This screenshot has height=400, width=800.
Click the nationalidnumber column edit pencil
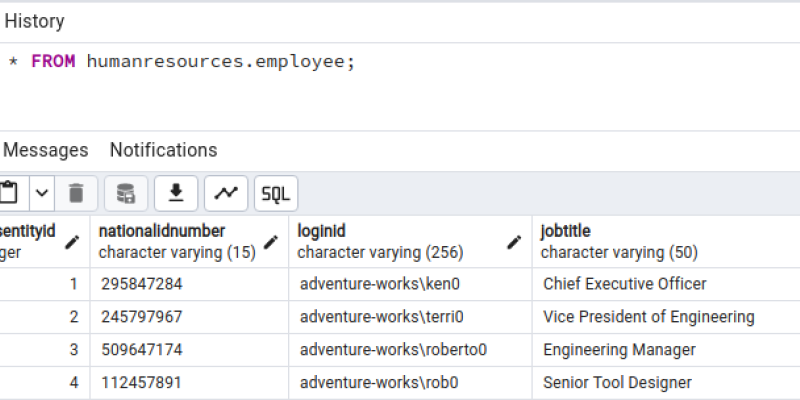pos(270,242)
